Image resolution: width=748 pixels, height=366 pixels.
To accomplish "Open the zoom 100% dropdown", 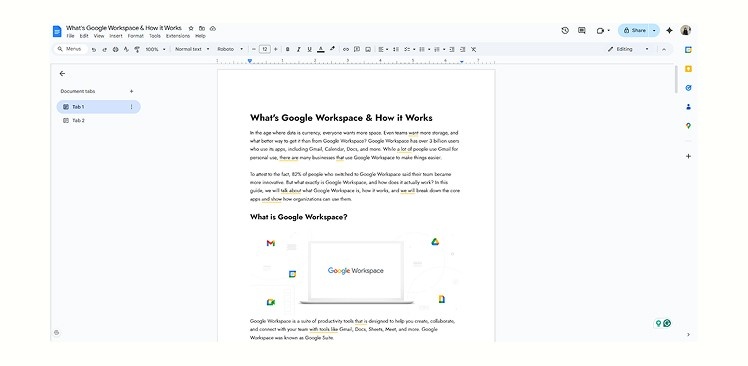I will (x=156, y=49).
